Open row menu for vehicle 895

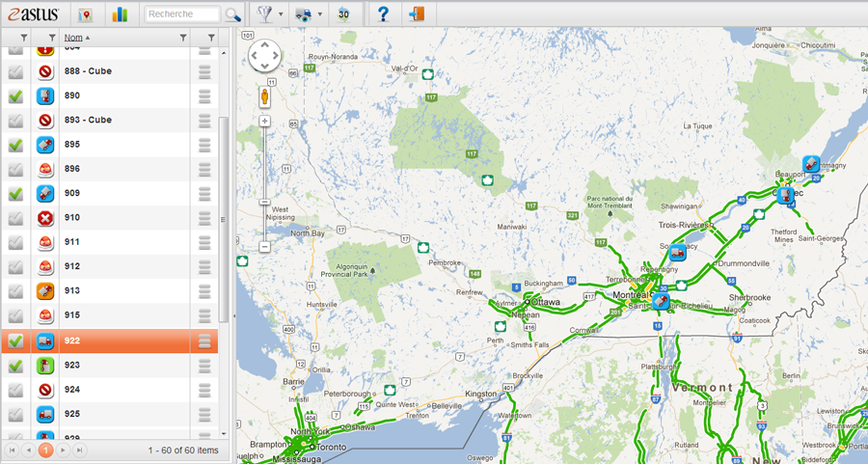[204, 145]
